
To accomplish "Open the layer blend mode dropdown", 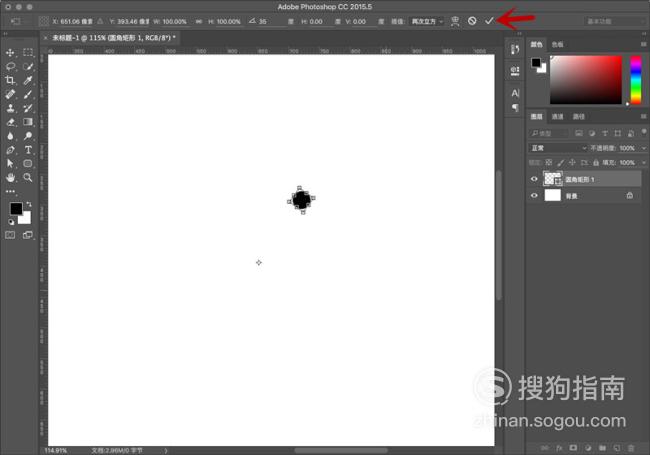I will coord(558,148).
